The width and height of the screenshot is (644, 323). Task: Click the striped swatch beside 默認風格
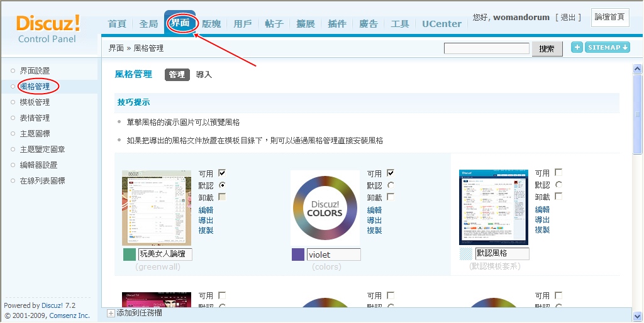(x=466, y=254)
